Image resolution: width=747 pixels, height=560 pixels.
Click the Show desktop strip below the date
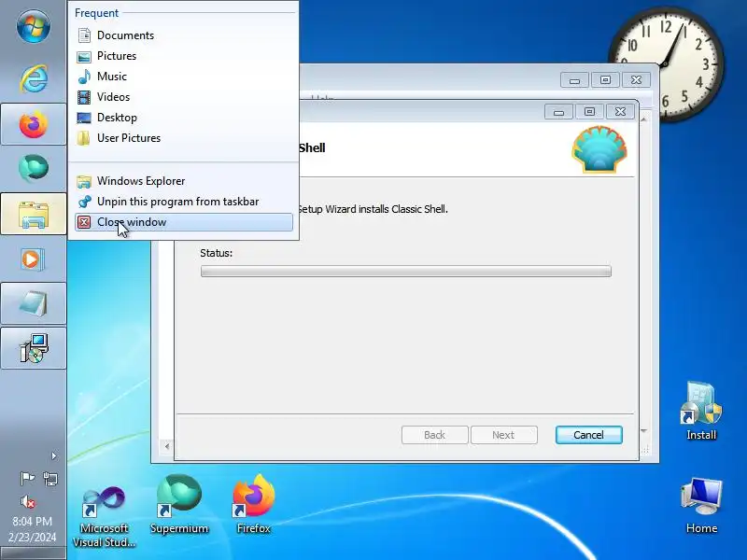pyautogui.click(x=34, y=553)
